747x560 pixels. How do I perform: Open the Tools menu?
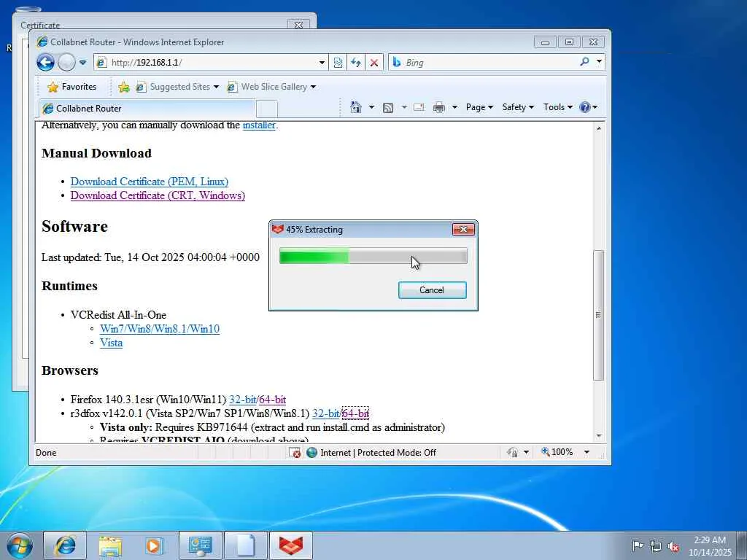(x=558, y=107)
